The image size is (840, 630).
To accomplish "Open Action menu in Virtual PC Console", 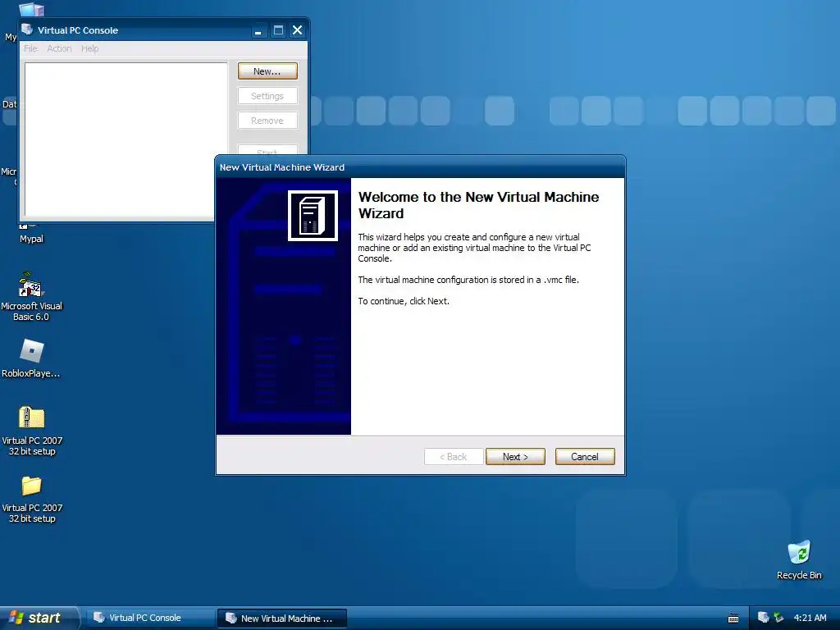I will [x=59, y=48].
